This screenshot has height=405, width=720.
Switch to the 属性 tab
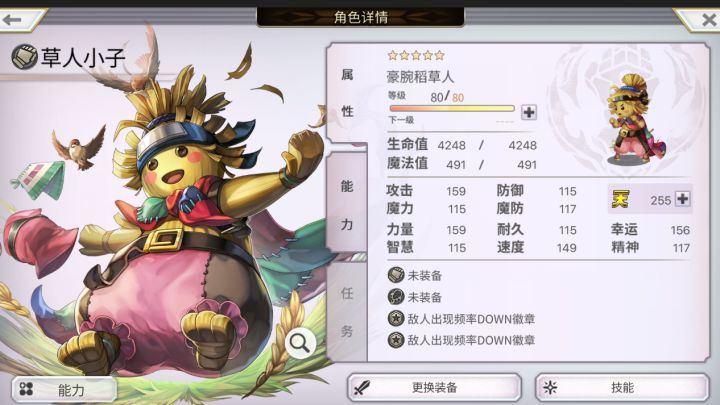click(x=347, y=93)
